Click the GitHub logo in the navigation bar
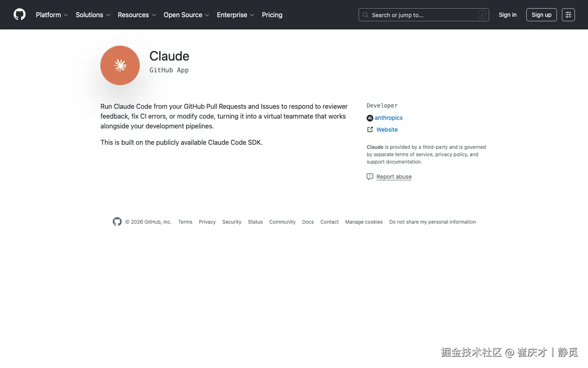The image size is (588, 368). click(x=19, y=14)
